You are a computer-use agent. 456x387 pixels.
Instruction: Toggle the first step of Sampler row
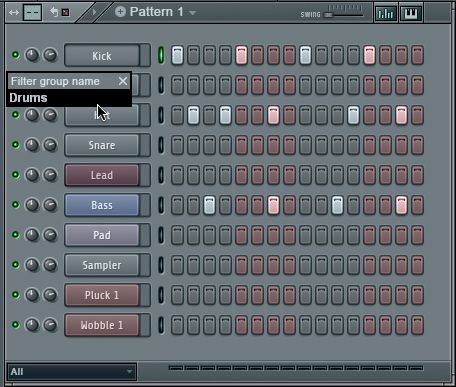click(x=177, y=265)
